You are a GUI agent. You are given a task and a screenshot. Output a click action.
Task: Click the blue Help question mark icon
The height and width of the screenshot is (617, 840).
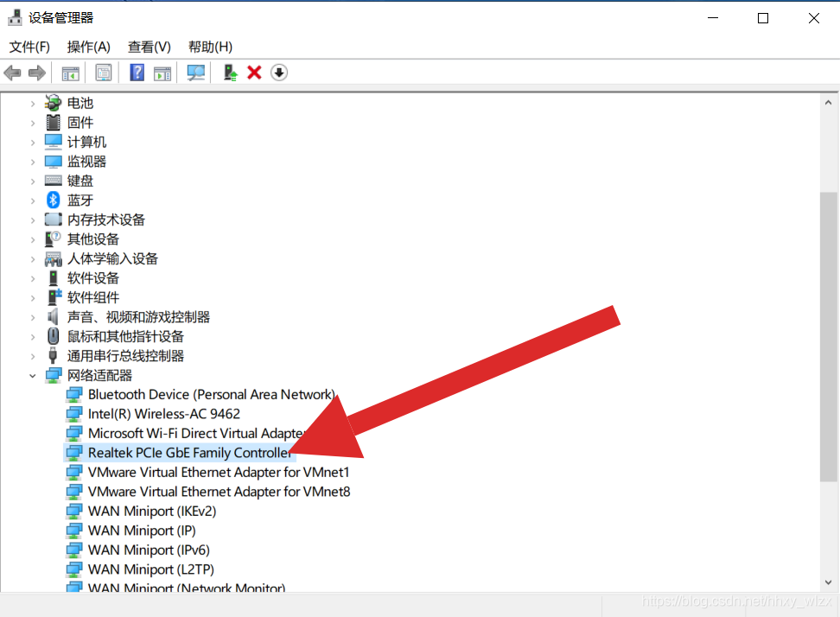point(137,73)
